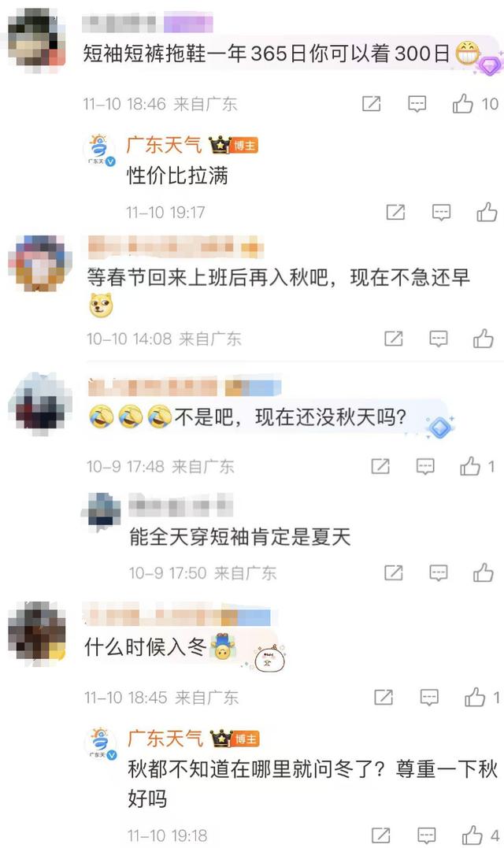The width and height of the screenshot is (504, 848).
Task: Reply to 广东天气's 性价比拉满 comment
Action: (x=441, y=212)
